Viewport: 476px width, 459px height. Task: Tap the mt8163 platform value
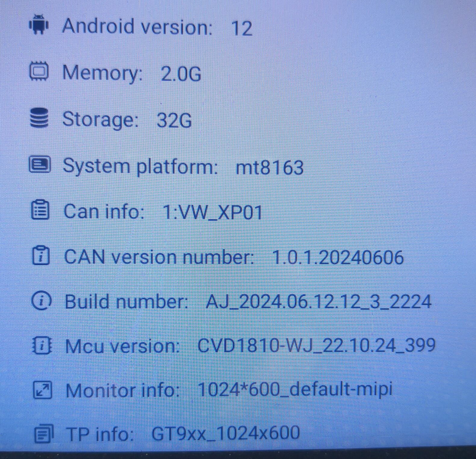269,167
